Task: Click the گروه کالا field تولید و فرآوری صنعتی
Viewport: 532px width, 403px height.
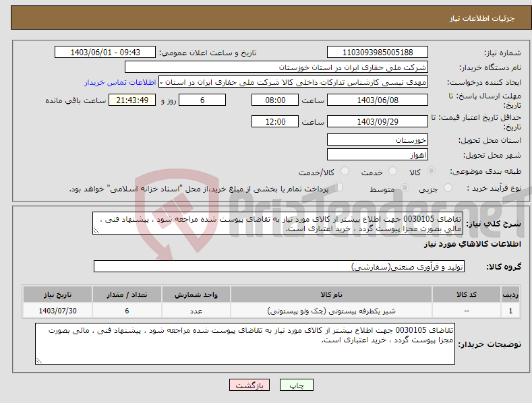Action: 279,266
